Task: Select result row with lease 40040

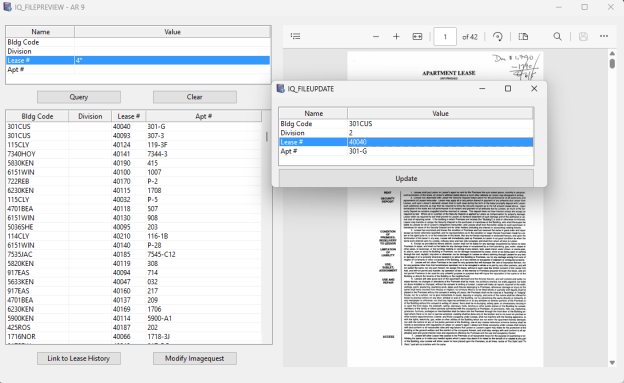Action: tap(134, 127)
